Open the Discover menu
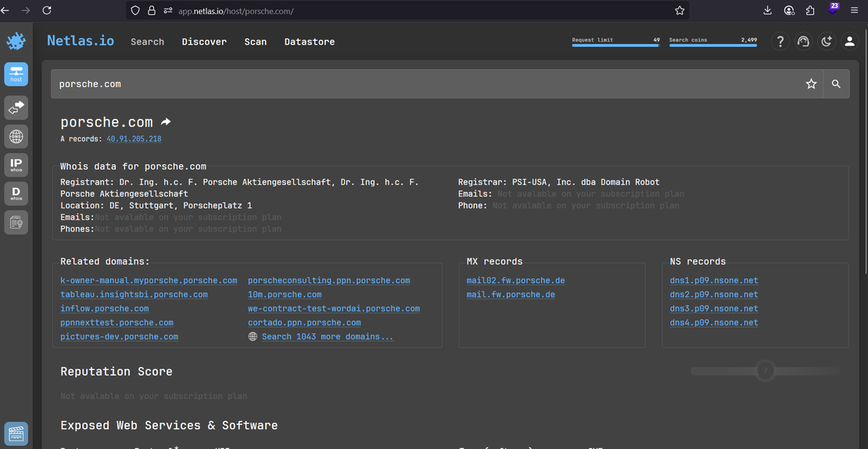The image size is (868, 449). pos(204,42)
